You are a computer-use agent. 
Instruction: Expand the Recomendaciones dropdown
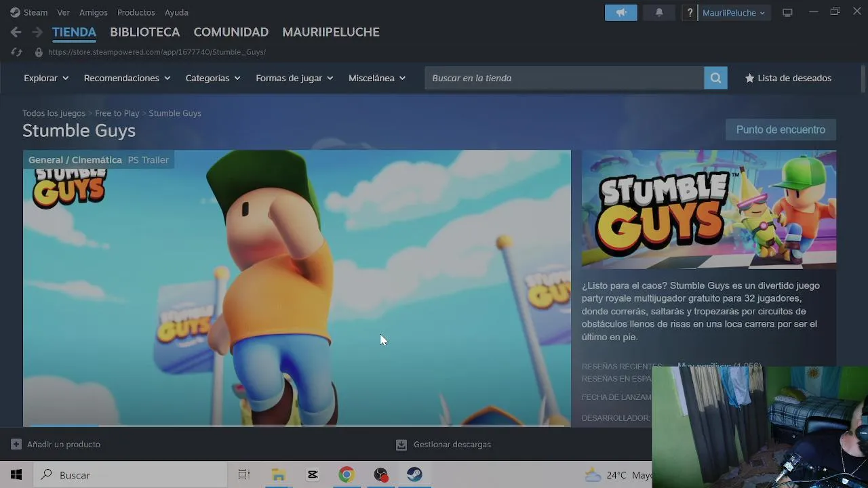click(x=127, y=78)
